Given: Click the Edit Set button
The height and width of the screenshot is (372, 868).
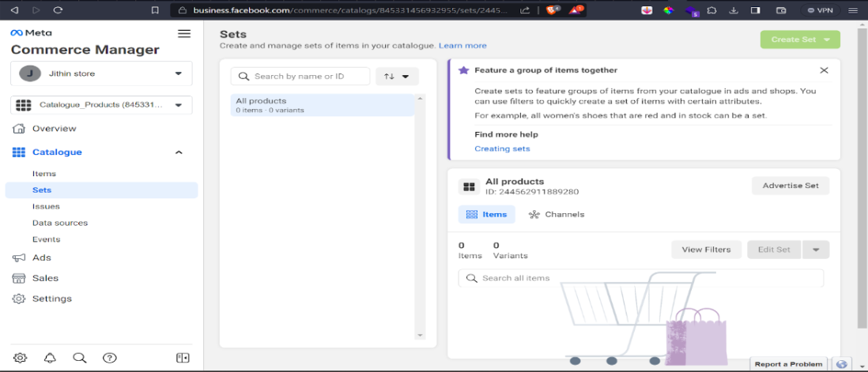Looking at the screenshot, I should (774, 250).
